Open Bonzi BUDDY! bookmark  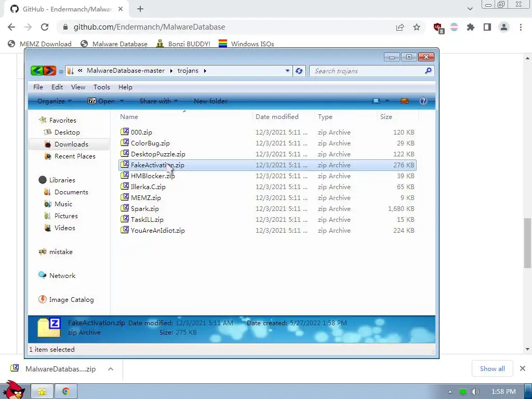(x=183, y=44)
